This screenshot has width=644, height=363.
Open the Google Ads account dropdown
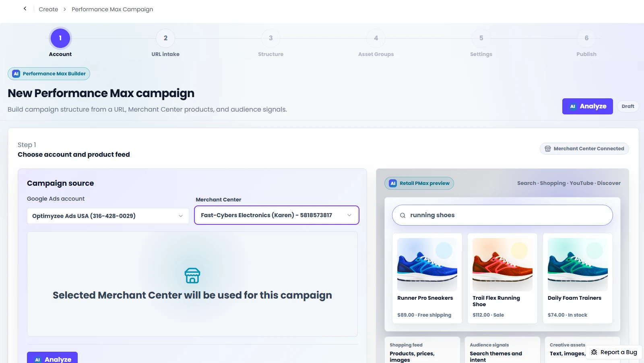point(108,216)
